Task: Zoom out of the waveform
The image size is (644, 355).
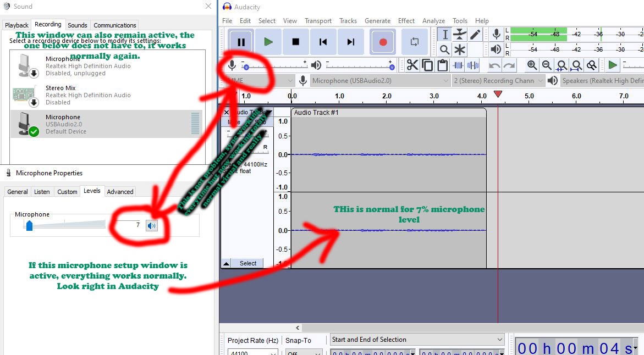Action: (547, 65)
